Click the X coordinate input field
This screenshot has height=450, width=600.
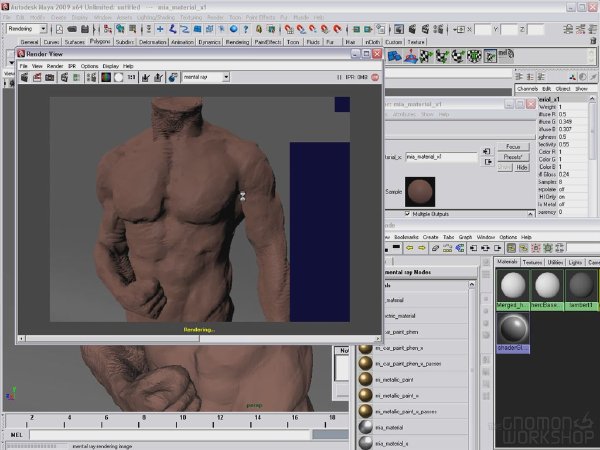(483, 29)
